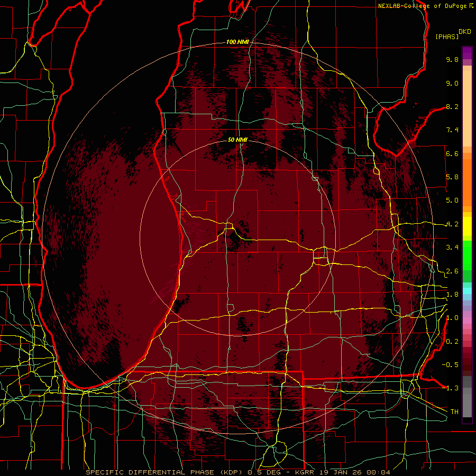Click the 8.2 scale value

pyautogui.click(x=452, y=106)
